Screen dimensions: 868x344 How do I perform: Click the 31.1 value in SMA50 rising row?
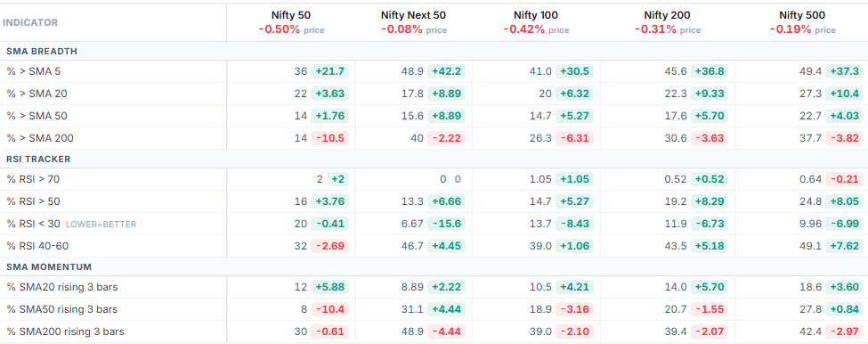coord(412,309)
